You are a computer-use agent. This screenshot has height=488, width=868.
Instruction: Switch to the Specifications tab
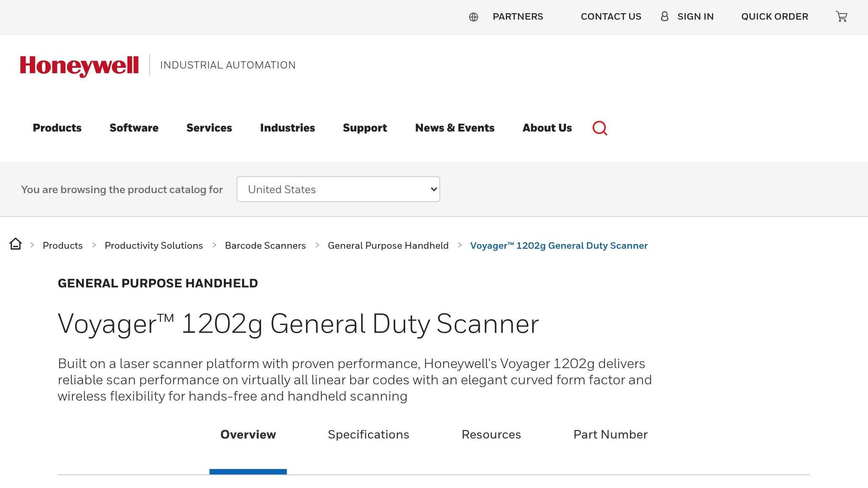[368, 434]
